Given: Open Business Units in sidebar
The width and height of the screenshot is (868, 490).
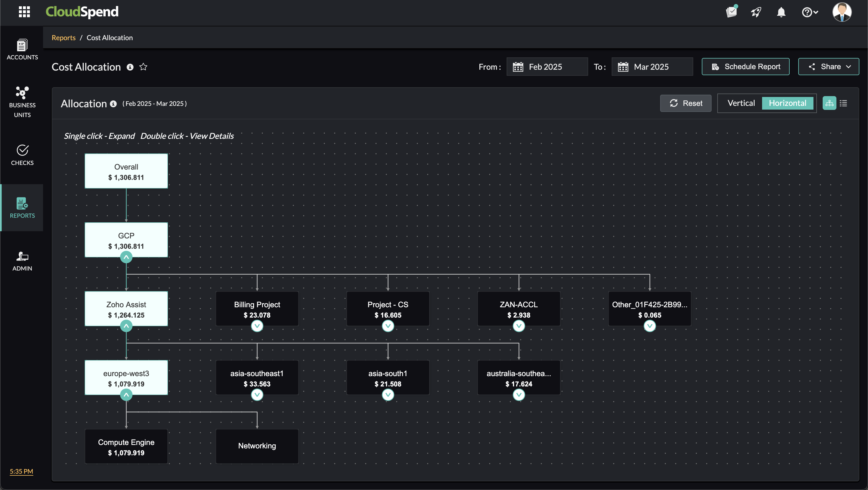Looking at the screenshot, I should (22, 101).
